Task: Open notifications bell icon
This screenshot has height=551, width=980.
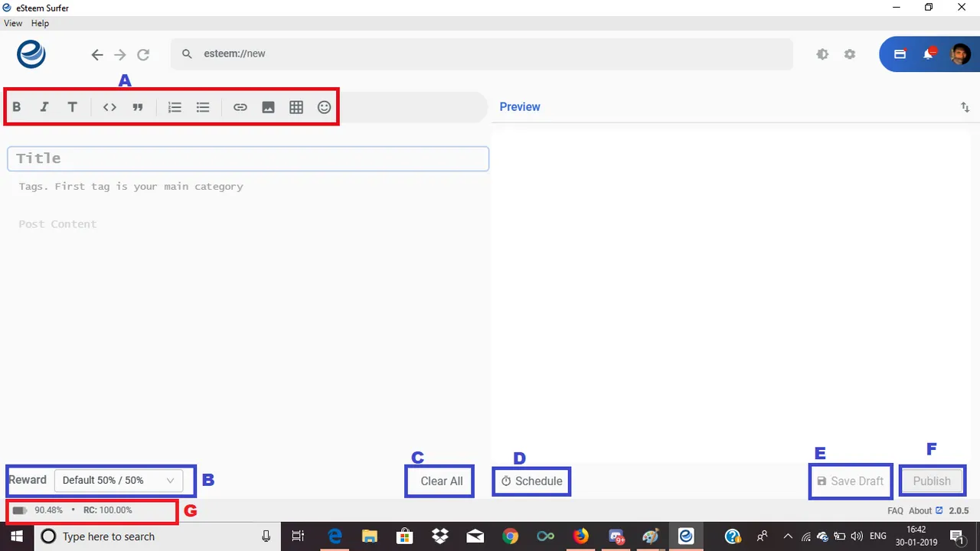Action: click(929, 54)
